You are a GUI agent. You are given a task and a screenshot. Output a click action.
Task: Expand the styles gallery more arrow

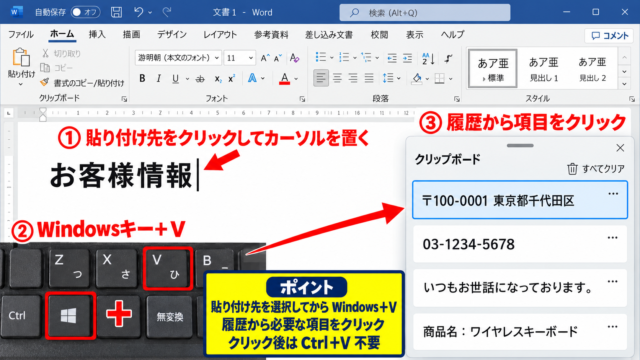624,84
